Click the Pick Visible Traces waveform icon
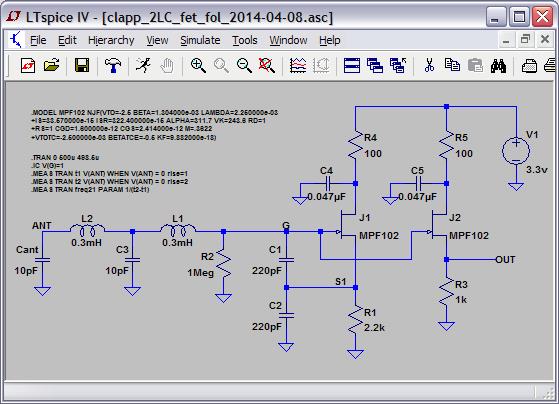 298,66
